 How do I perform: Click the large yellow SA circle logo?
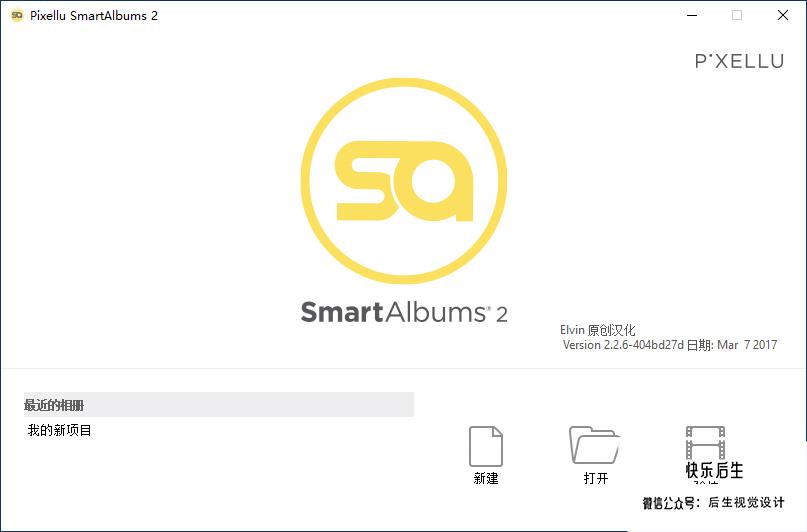click(404, 181)
